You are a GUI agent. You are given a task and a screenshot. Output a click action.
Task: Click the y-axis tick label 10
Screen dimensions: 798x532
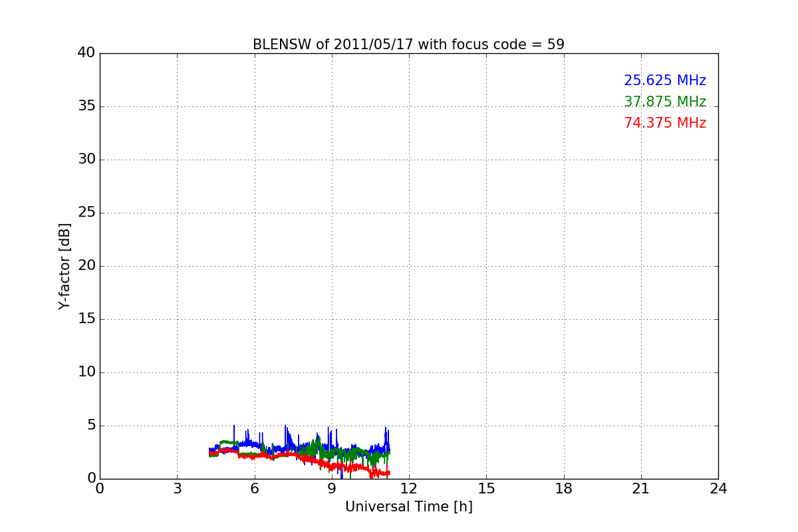tap(86, 372)
